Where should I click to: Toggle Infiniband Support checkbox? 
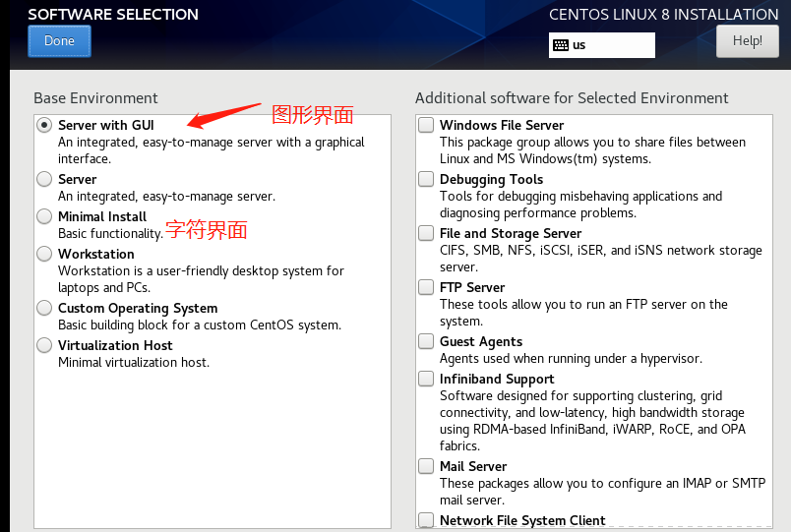[426, 379]
